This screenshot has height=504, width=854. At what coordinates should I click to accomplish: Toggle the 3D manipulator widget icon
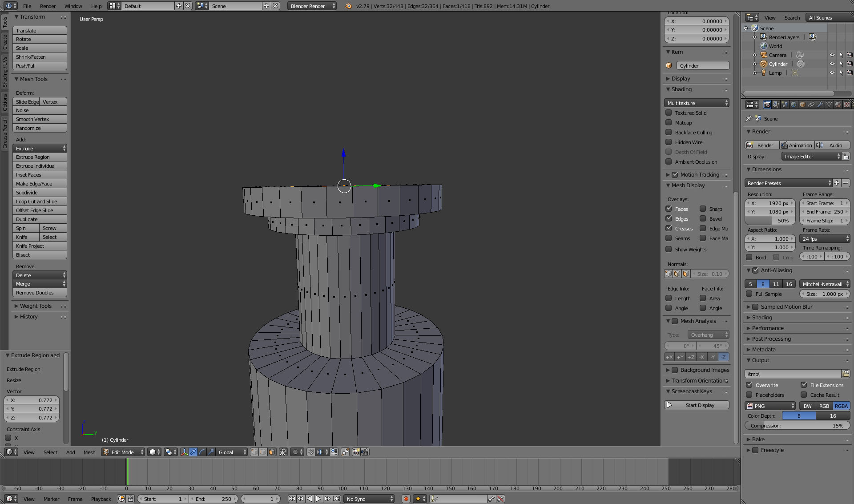(x=184, y=452)
